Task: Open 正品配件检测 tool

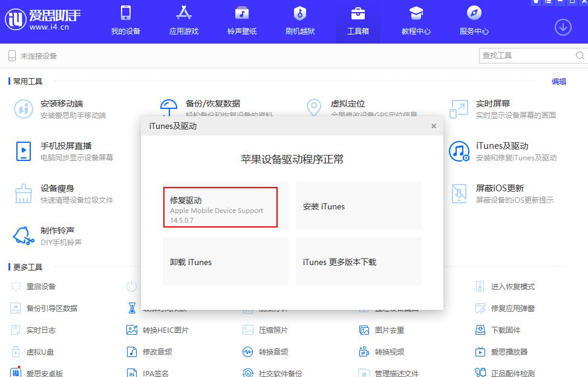Action: [x=505, y=373]
